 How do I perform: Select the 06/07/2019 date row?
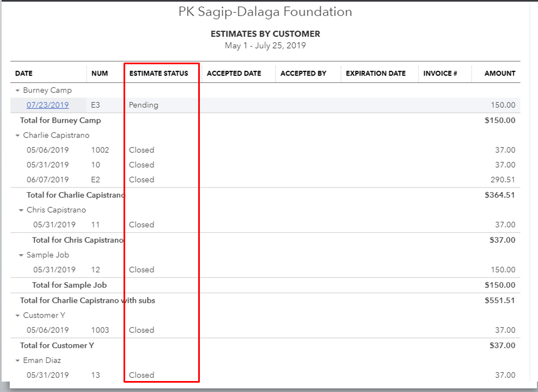coord(48,180)
